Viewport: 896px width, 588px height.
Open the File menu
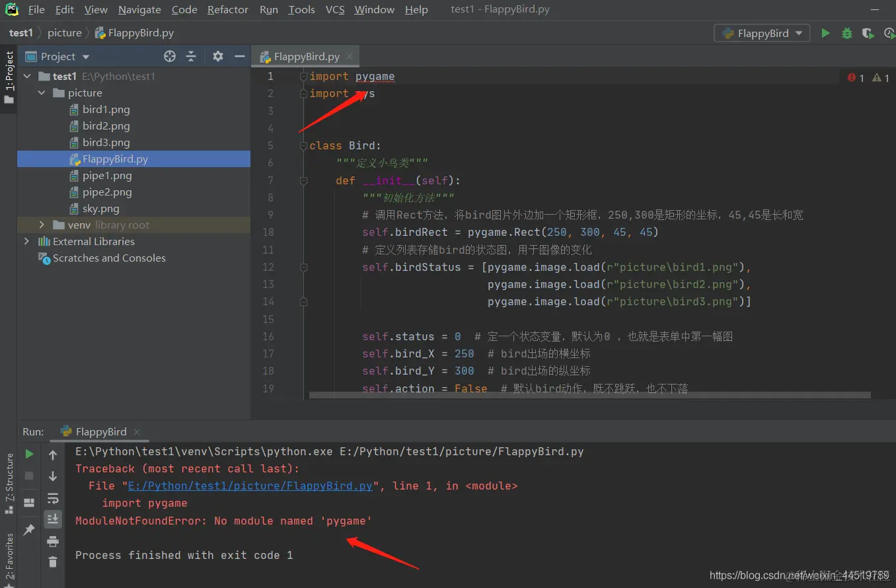point(36,9)
